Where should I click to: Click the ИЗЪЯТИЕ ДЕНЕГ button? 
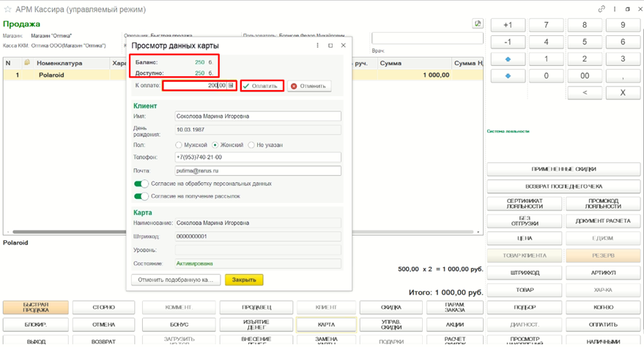(x=256, y=324)
